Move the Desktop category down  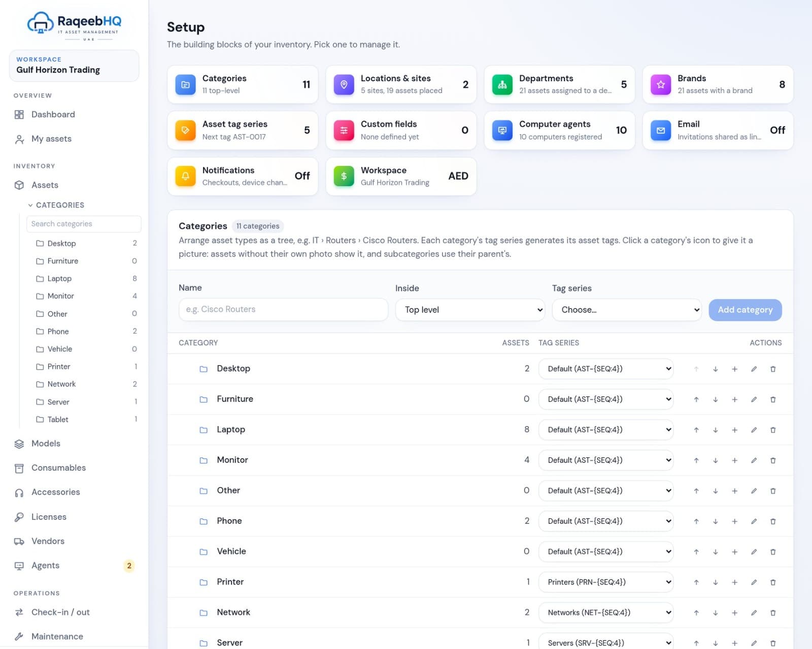click(716, 369)
